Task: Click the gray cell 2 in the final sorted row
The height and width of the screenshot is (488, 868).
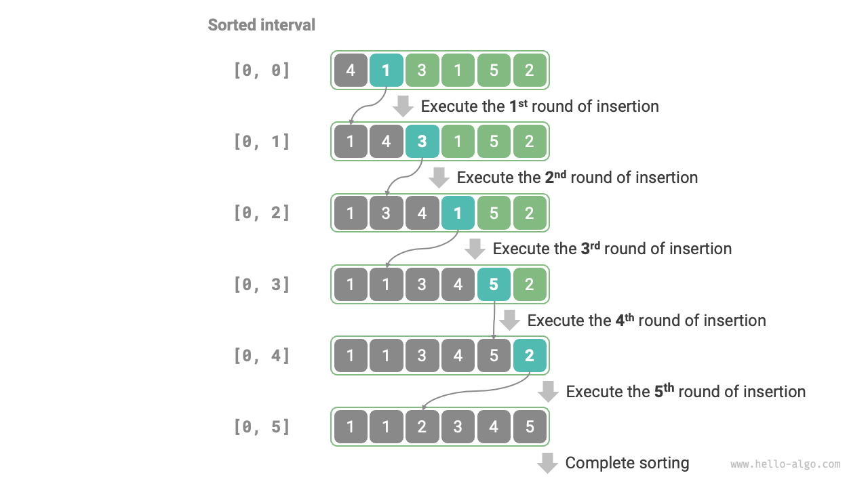Action: 422,426
